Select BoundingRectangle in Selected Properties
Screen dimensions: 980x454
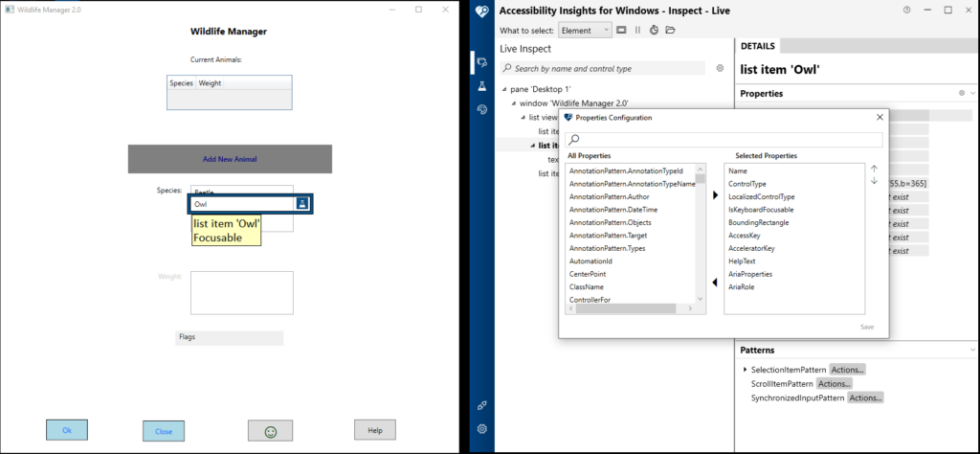coord(758,222)
